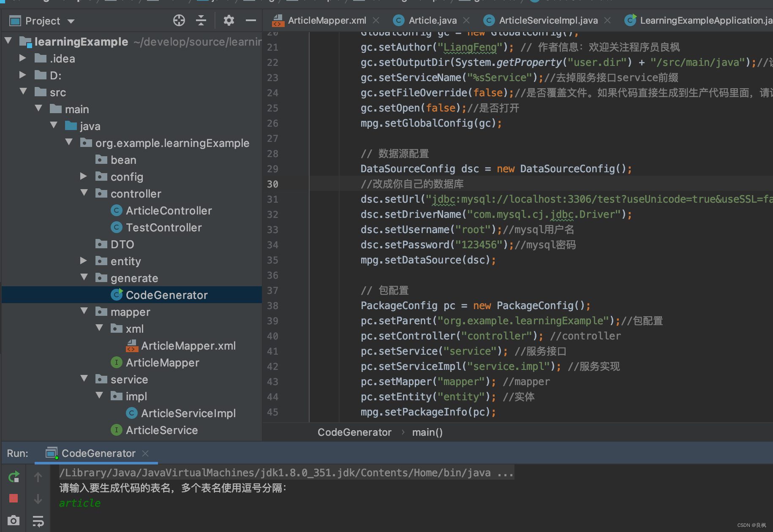Hide the Project panel with minus icon
This screenshot has height=532, width=773.
[x=251, y=20]
